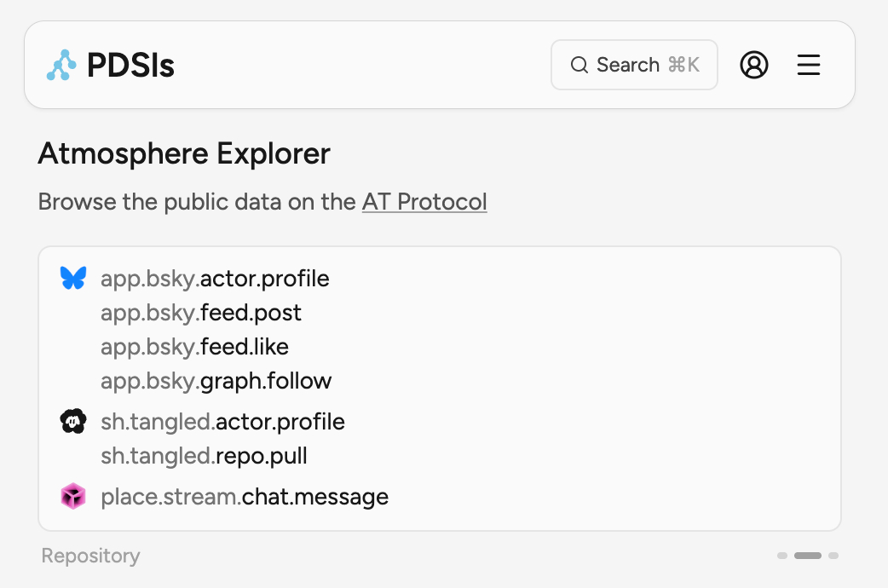Open app.bsky.feed.like entry
This screenshot has height=588, width=888.
pyautogui.click(x=194, y=347)
